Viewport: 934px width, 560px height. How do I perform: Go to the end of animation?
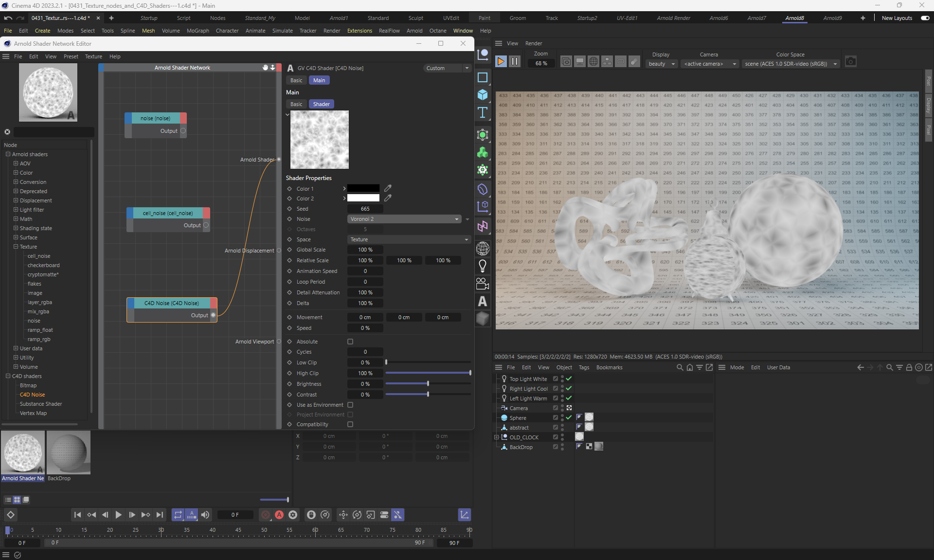tap(160, 515)
